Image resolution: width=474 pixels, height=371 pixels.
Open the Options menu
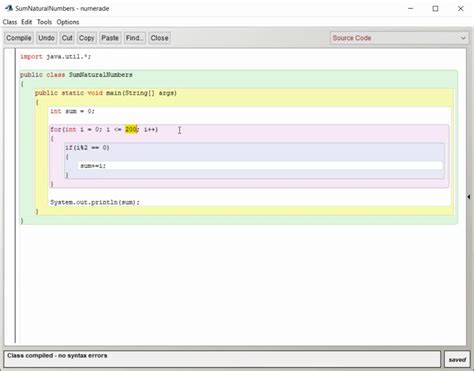coord(68,22)
